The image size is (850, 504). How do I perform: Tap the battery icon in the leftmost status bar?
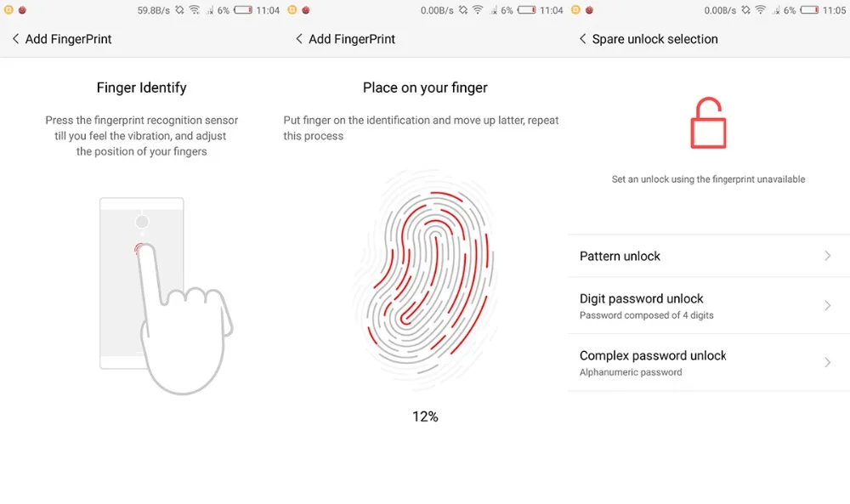point(243,9)
